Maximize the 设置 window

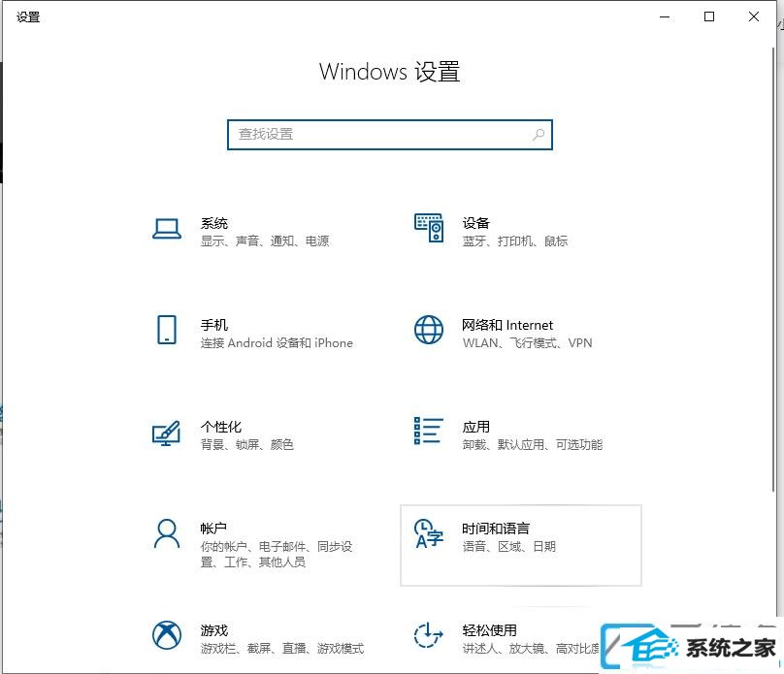709,17
